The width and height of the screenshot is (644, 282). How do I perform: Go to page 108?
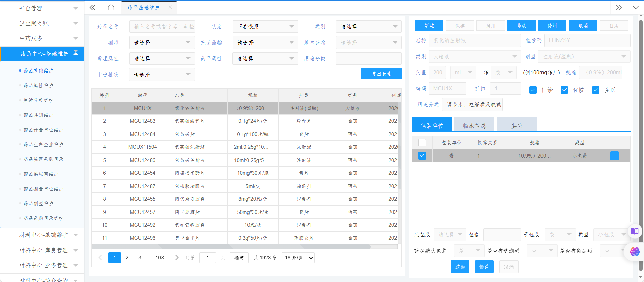click(x=159, y=258)
